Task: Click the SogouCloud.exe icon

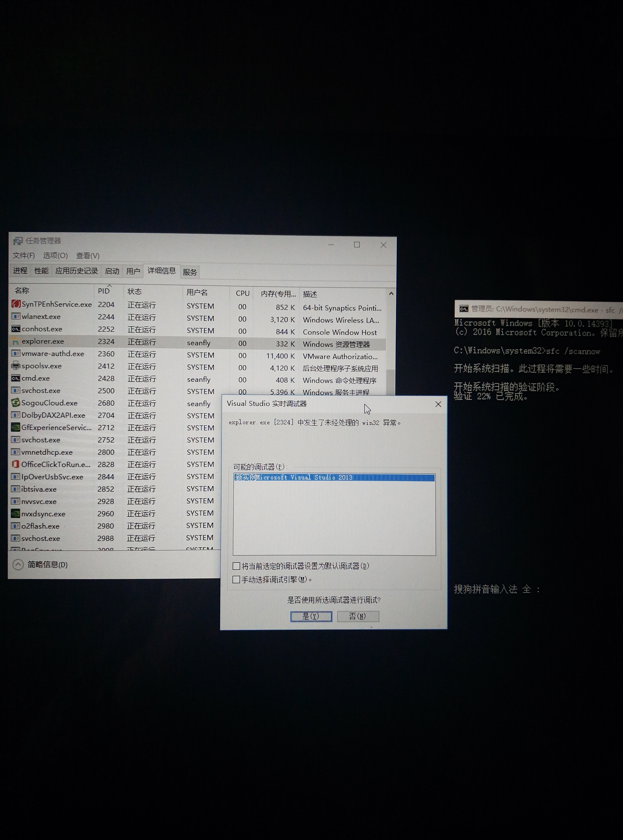Action: 15,402
